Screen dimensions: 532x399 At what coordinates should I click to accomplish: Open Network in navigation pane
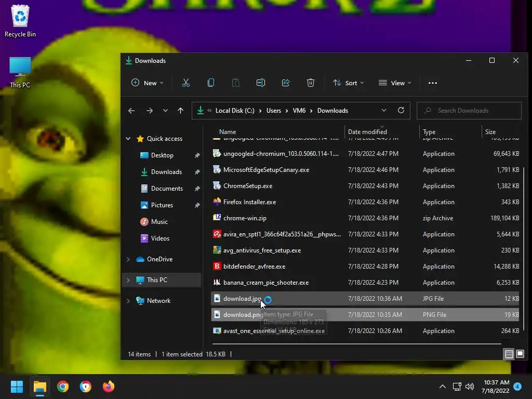pyautogui.click(x=158, y=301)
